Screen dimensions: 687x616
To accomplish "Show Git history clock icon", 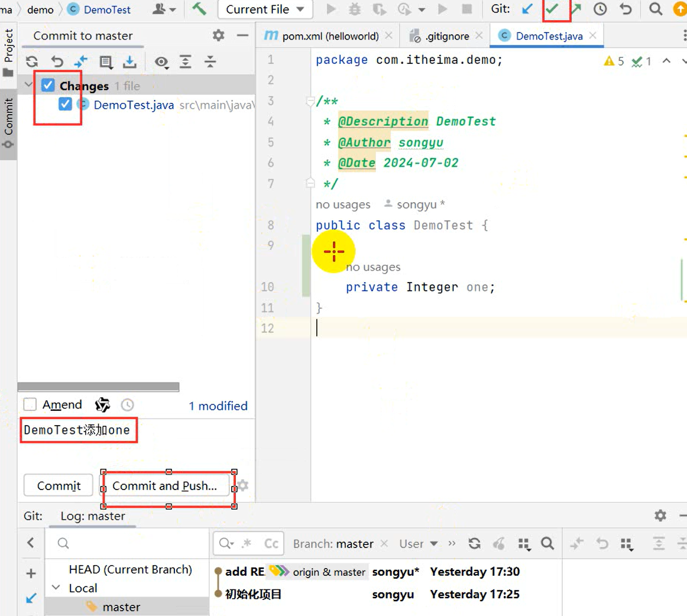I will coord(600,9).
